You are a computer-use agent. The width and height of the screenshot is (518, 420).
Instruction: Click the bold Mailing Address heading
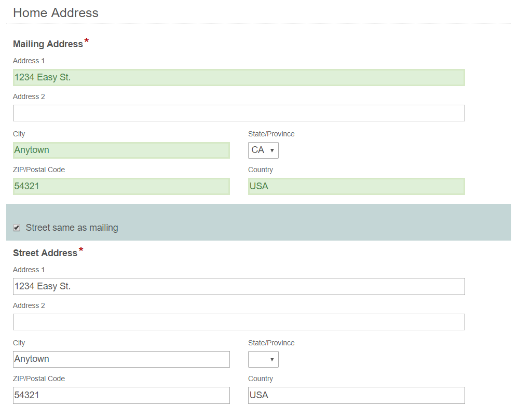[x=48, y=44]
